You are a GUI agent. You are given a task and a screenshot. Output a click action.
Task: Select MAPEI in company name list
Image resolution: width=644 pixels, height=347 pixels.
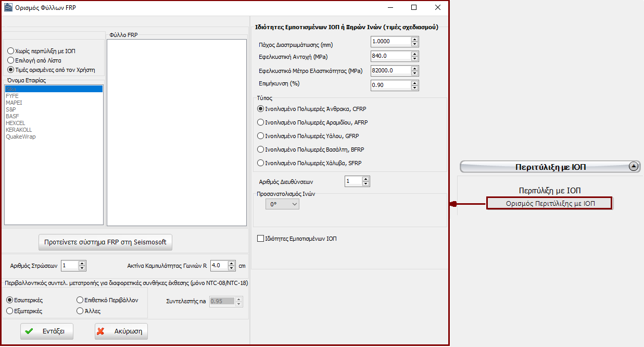[x=14, y=103]
